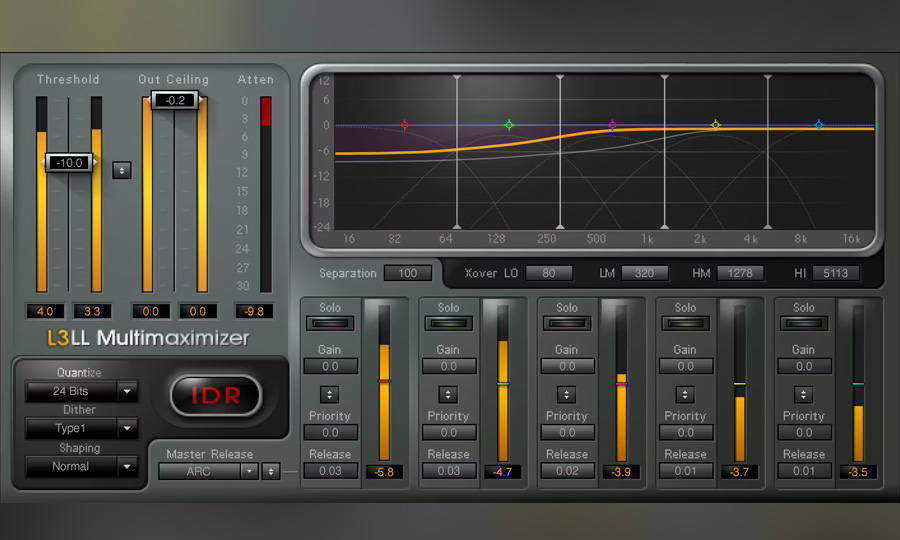The image size is (900, 540).
Task: Enable Solo on the third band
Action: click(566, 323)
